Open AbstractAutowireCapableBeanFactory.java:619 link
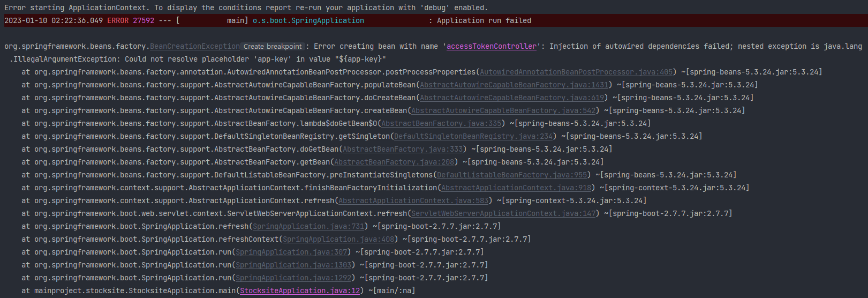The width and height of the screenshot is (868, 298). (x=512, y=98)
